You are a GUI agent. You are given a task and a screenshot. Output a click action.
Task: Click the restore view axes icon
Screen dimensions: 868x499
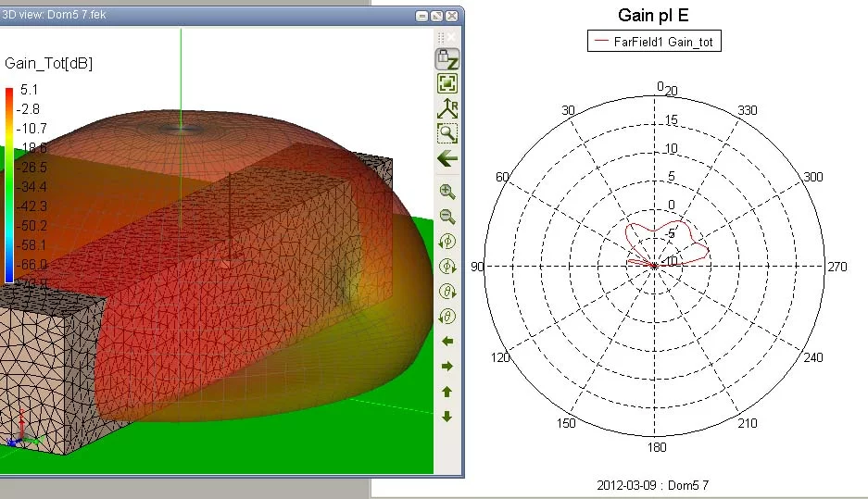447,108
